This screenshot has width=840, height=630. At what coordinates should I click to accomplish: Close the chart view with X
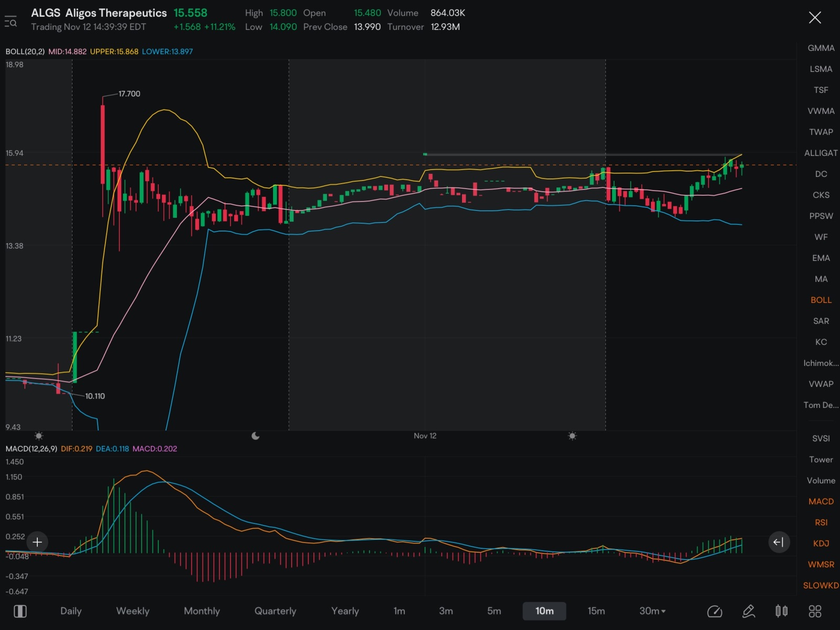815,18
